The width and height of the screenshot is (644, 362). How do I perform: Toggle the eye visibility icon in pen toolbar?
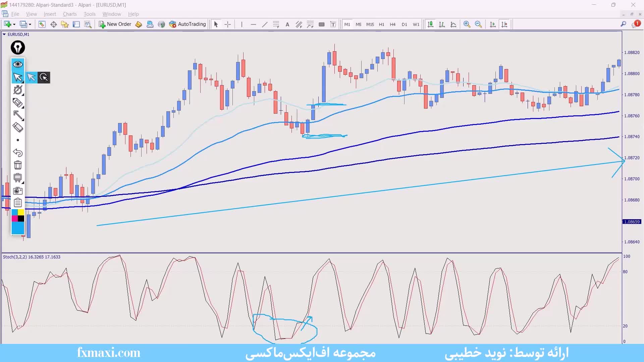click(18, 64)
